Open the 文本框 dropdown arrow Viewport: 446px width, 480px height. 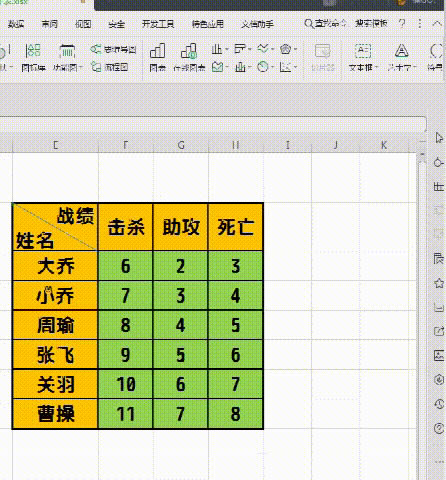tap(377, 68)
